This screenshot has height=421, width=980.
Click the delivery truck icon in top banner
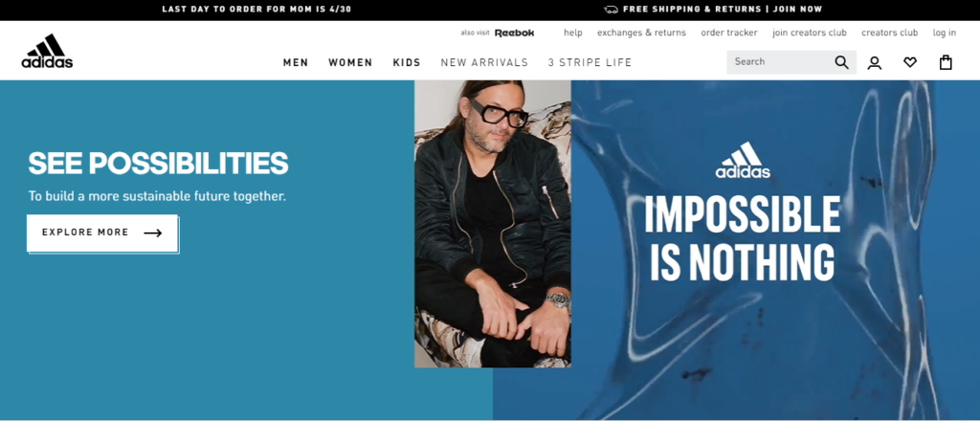point(611,10)
